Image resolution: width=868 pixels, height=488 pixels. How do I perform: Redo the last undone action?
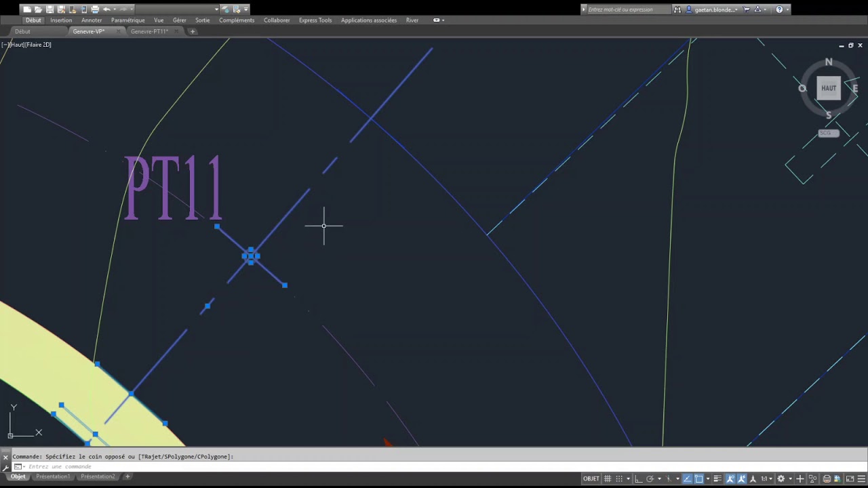tap(123, 9)
